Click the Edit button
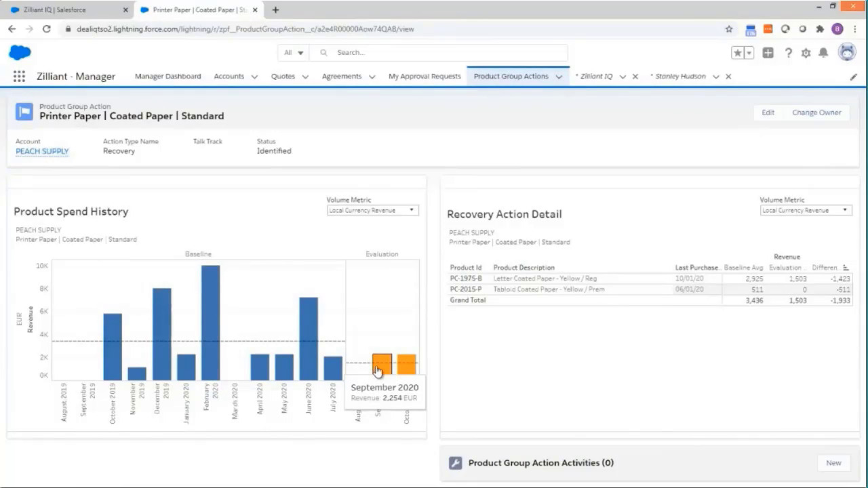Screen dimensions: 868x488 pyautogui.click(x=768, y=113)
